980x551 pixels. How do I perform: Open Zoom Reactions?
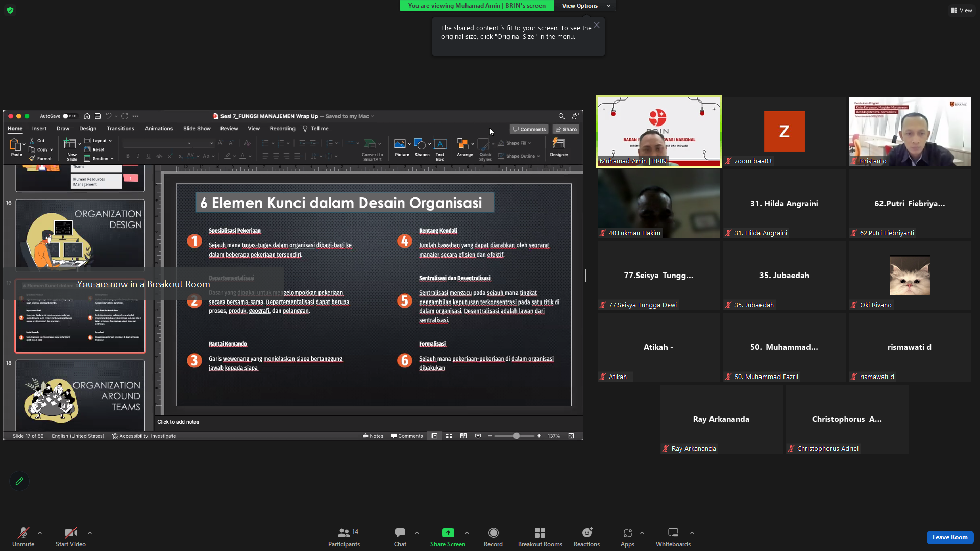click(x=586, y=537)
